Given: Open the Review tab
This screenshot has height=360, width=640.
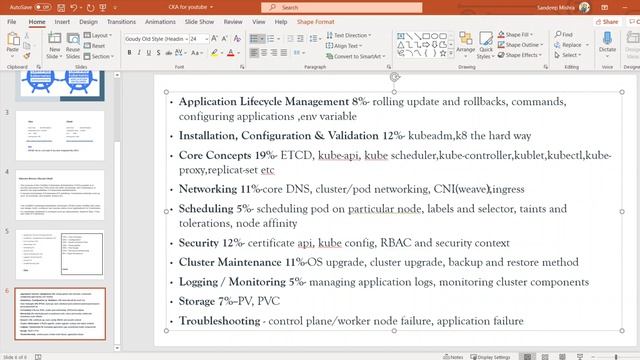Looking at the screenshot, I should point(233,22).
